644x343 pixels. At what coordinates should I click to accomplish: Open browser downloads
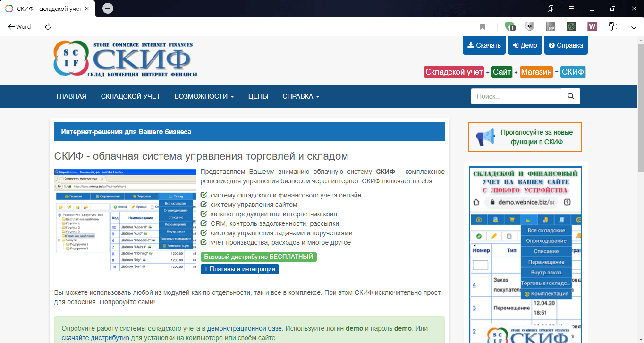(x=634, y=27)
